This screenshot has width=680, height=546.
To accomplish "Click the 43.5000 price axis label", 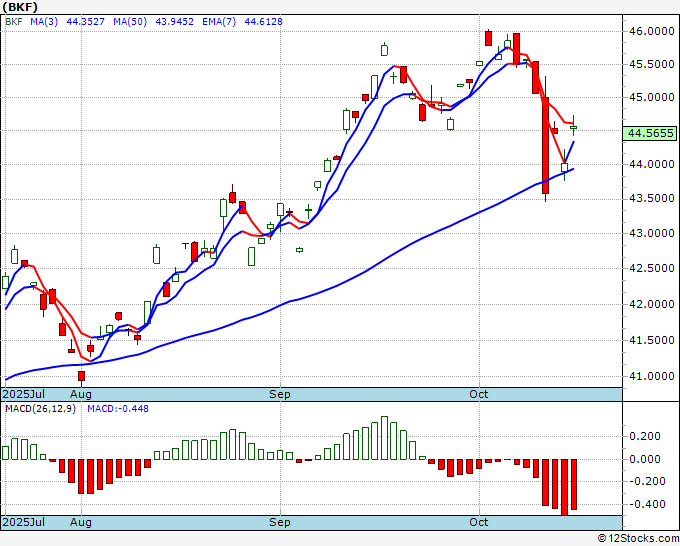I will tap(652, 198).
